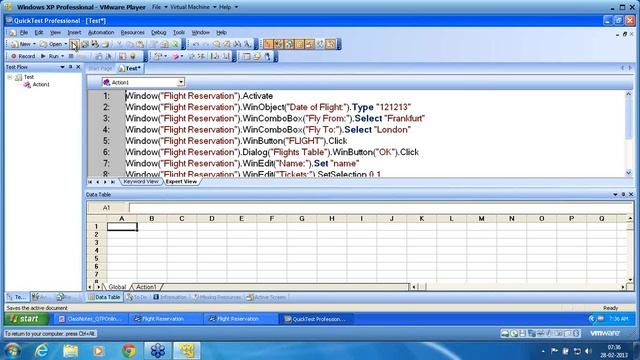
Task: Select the Global data sheet tab
Action: point(117,287)
